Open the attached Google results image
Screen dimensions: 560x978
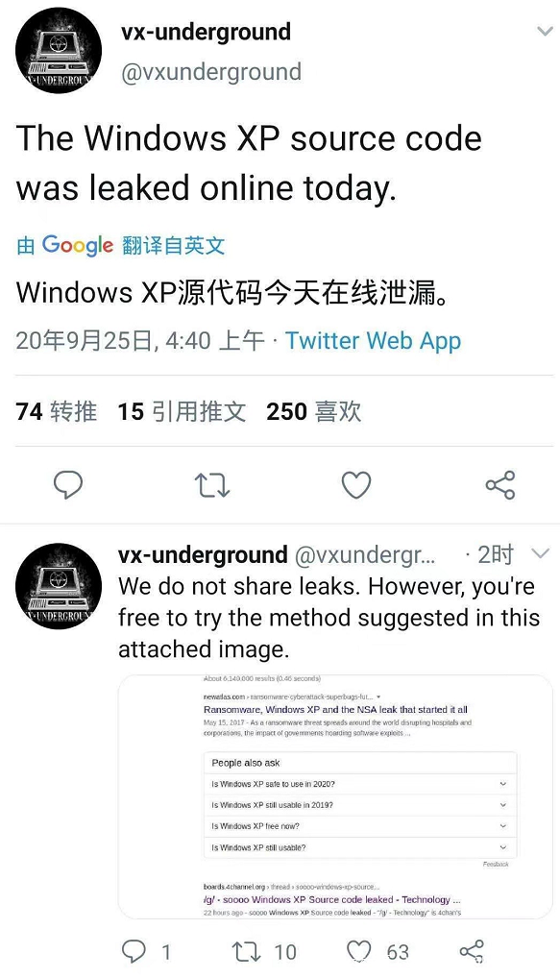[335, 796]
